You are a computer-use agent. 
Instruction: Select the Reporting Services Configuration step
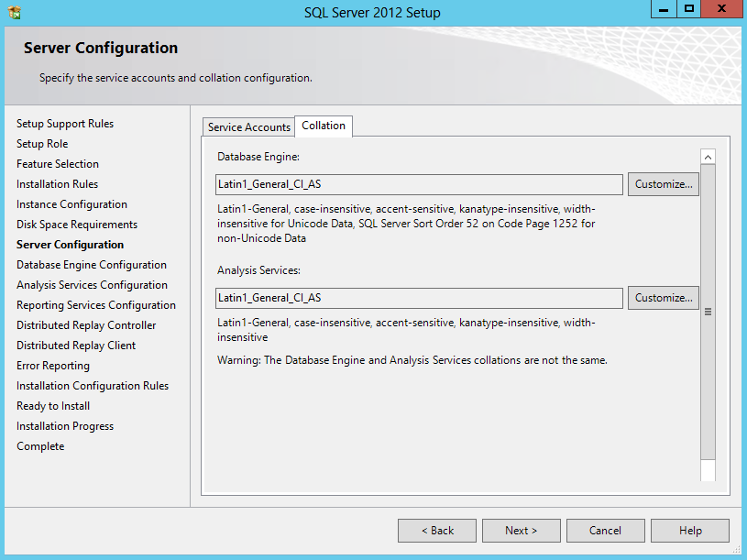pos(95,305)
